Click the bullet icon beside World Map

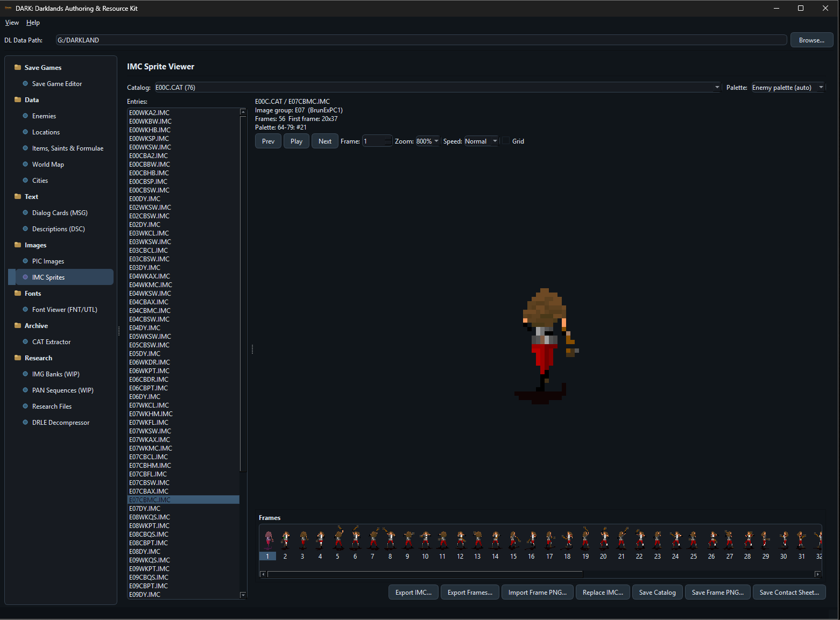click(x=25, y=164)
